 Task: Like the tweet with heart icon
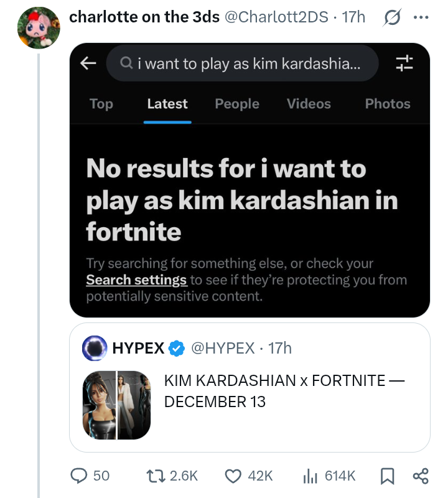[x=232, y=476]
